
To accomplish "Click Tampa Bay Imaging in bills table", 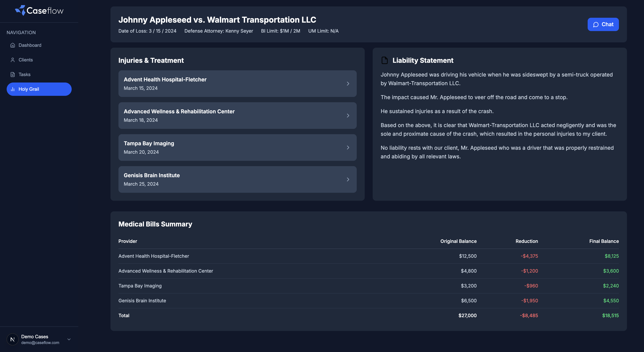I will (x=140, y=286).
